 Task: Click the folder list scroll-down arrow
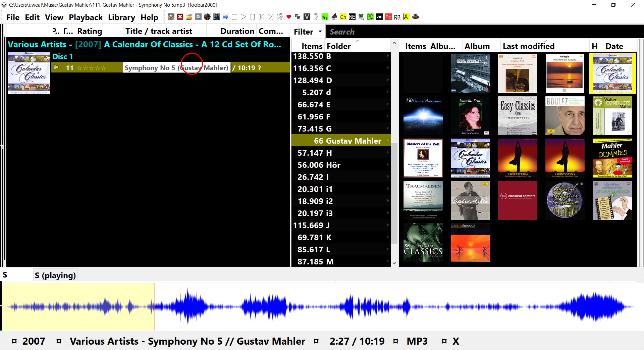coord(394,263)
